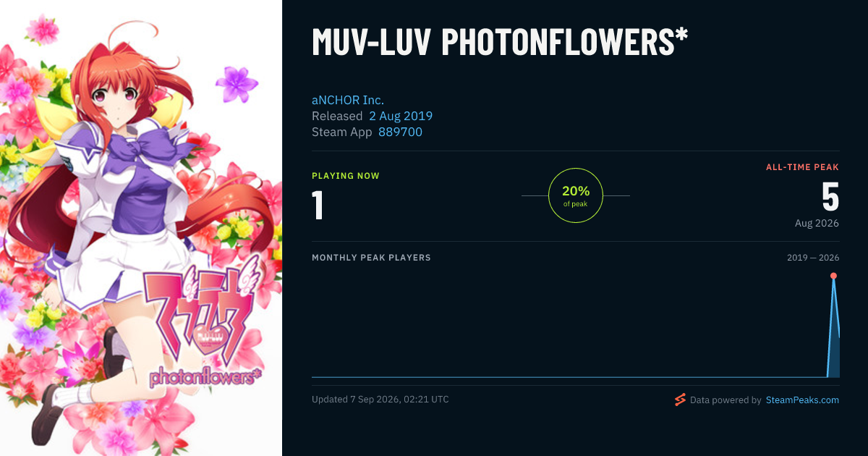
Task: Click the SteamPeaks logo icon
Action: coord(680,400)
